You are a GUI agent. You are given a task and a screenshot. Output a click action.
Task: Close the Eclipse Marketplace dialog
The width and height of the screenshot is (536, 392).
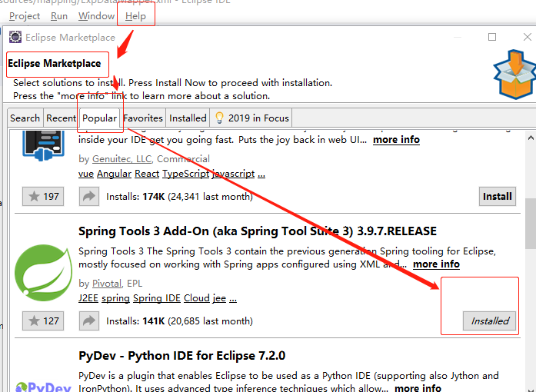click(x=527, y=37)
